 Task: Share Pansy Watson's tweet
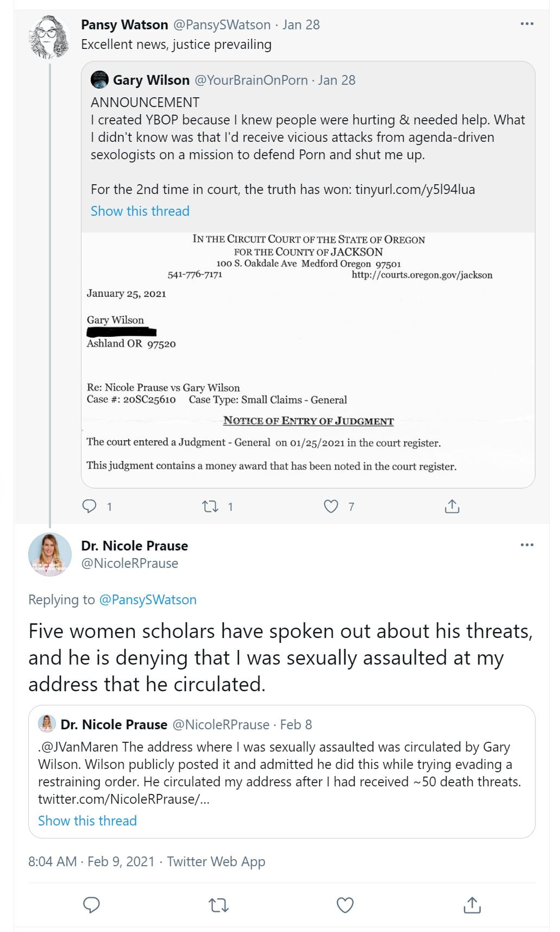(x=452, y=506)
